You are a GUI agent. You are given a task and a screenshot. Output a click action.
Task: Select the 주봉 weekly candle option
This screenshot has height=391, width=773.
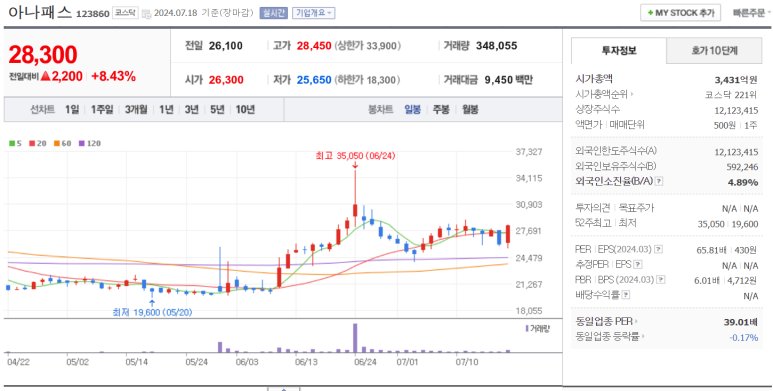coord(441,109)
